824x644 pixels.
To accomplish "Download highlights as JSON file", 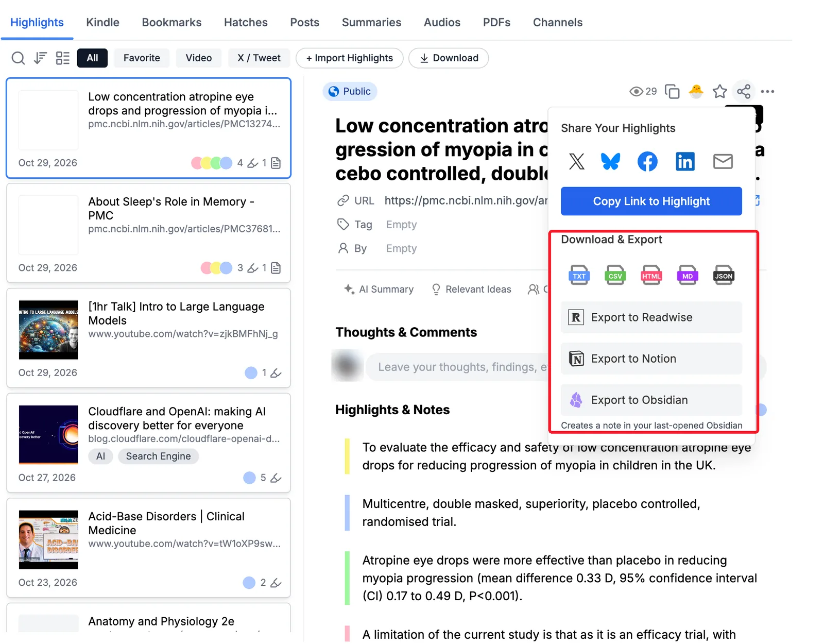I will (724, 276).
